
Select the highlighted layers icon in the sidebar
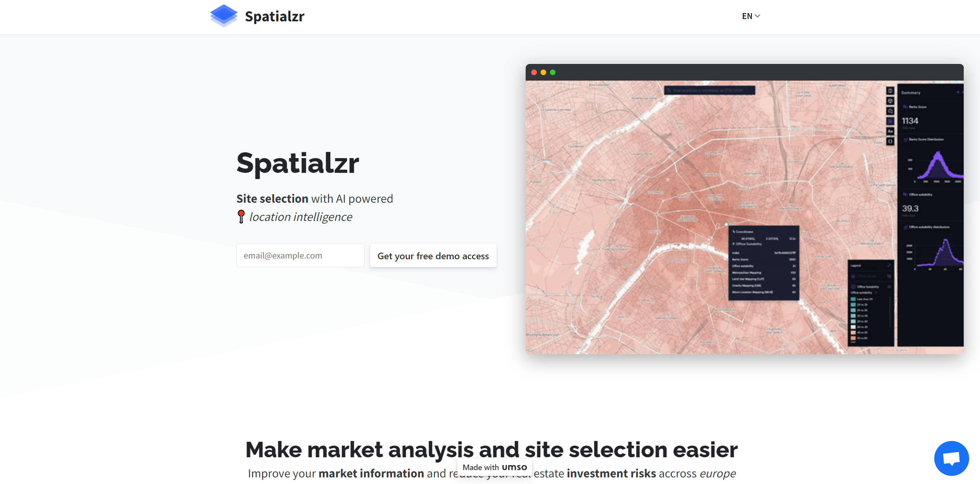point(890,121)
